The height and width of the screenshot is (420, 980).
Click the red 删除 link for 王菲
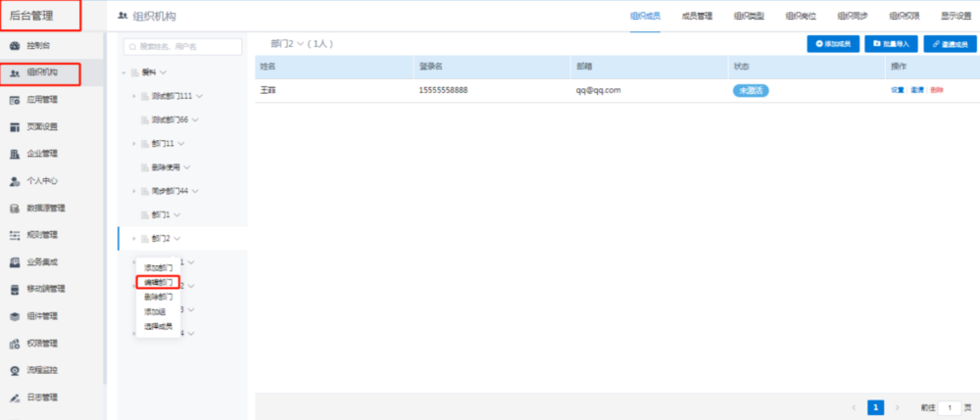(x=937, y=90)
